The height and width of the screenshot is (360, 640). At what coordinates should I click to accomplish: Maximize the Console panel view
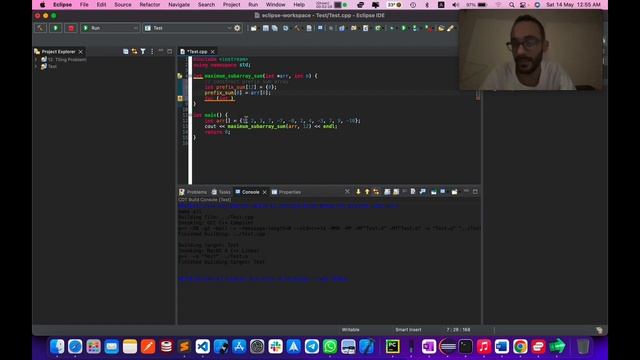475,191
